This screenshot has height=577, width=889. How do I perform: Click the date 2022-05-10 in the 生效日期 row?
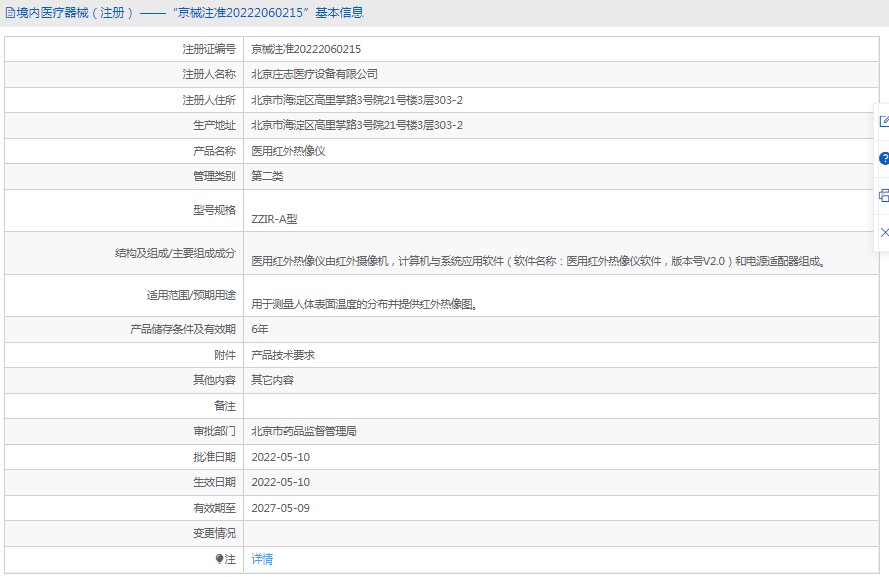coord(281,482)
